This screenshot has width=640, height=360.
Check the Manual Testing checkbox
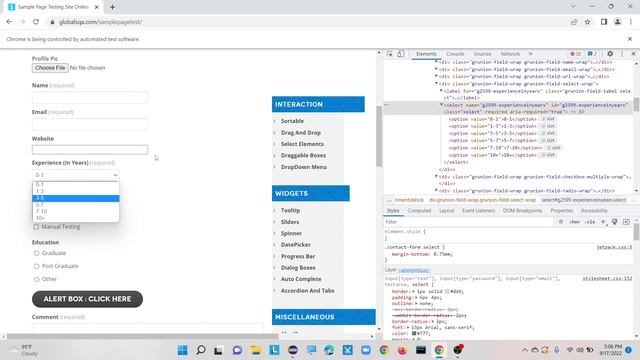(x=36, y=227)
